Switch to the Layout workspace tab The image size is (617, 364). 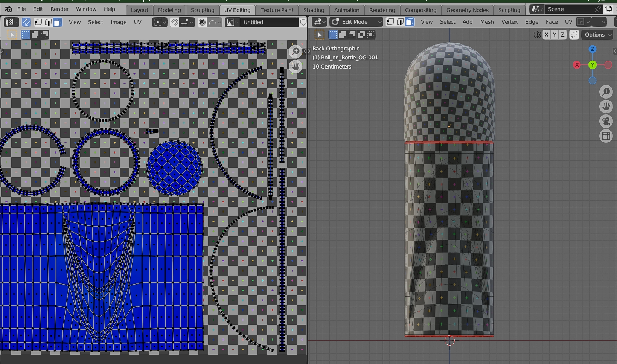pos(140,10)
